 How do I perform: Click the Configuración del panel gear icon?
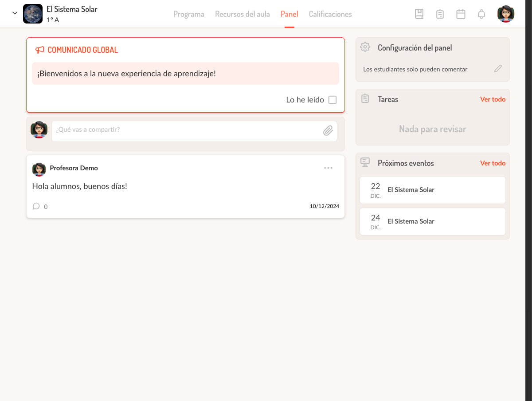[x=365, y=47]
